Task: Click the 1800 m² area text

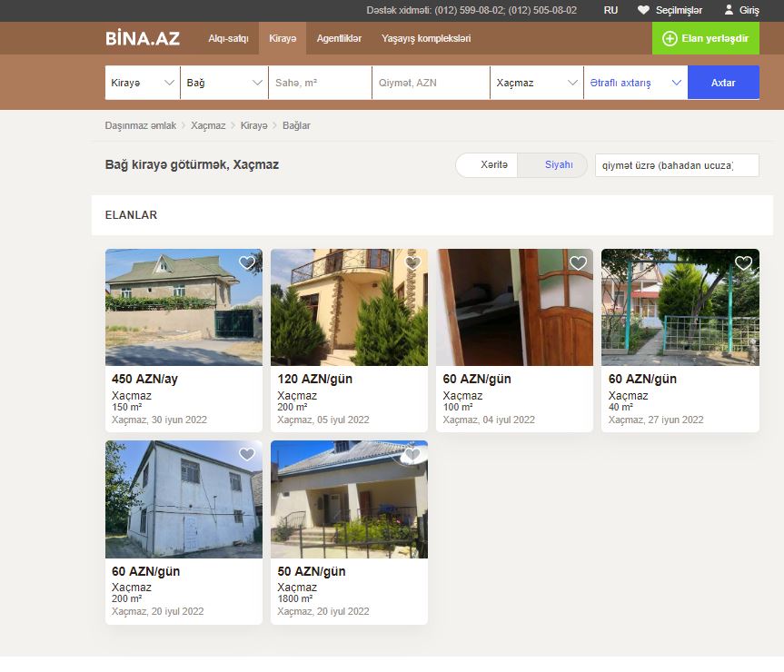Action: pyautogui.click(x=295, y=598)
